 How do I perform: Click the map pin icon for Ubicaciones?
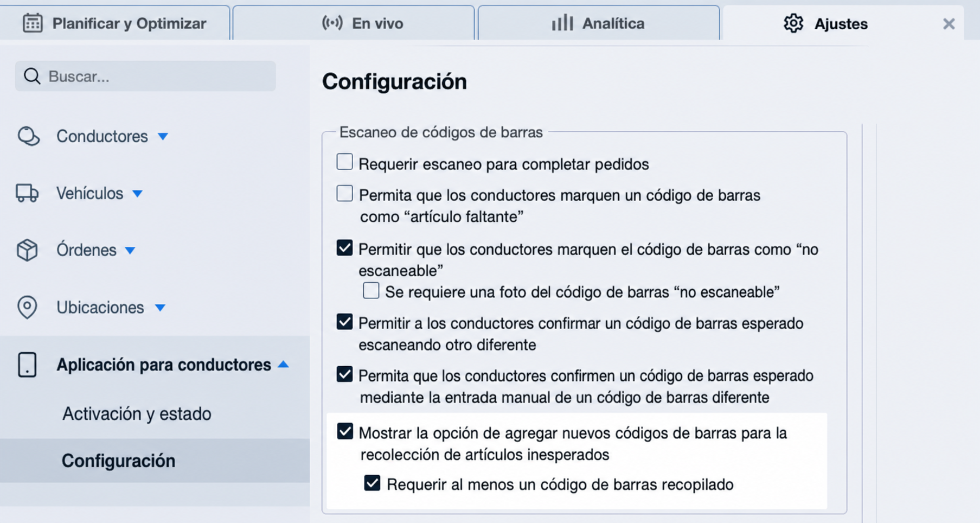pos(27,307)
